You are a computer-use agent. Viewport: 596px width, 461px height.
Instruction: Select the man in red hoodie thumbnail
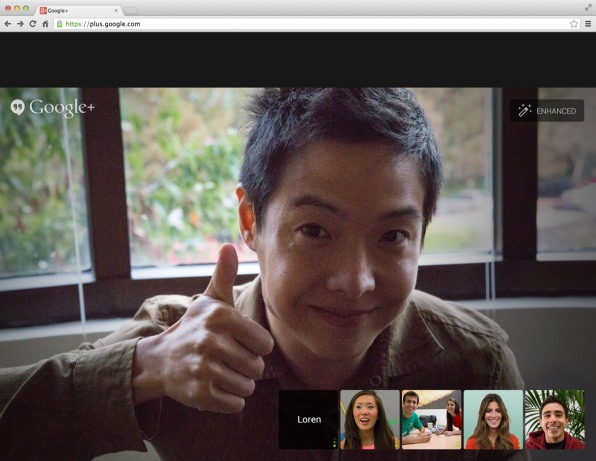coord(555,420)
